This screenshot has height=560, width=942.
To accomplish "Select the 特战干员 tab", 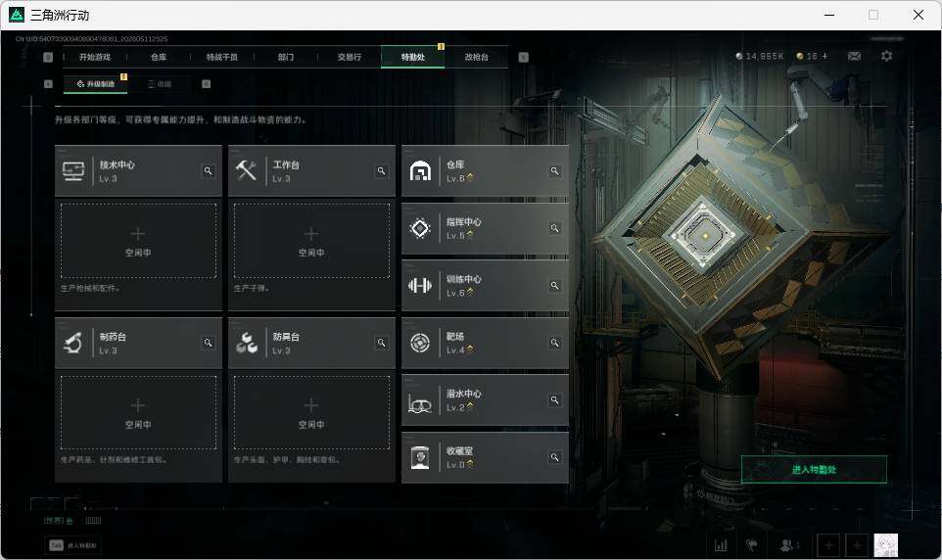I will (221, 57).
